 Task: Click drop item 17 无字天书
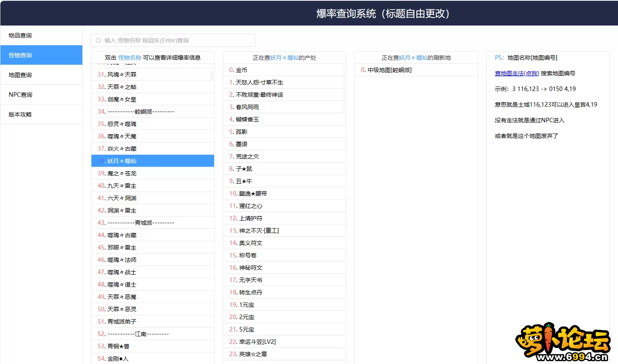(x=285, y=280)
